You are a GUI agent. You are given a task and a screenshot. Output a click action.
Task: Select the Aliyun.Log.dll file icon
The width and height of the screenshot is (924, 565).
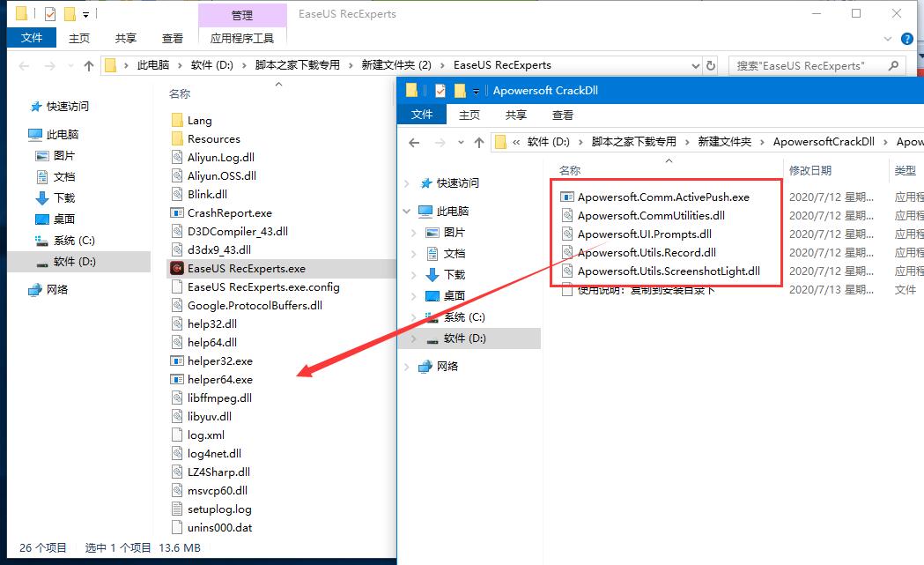tap(177, 158)
